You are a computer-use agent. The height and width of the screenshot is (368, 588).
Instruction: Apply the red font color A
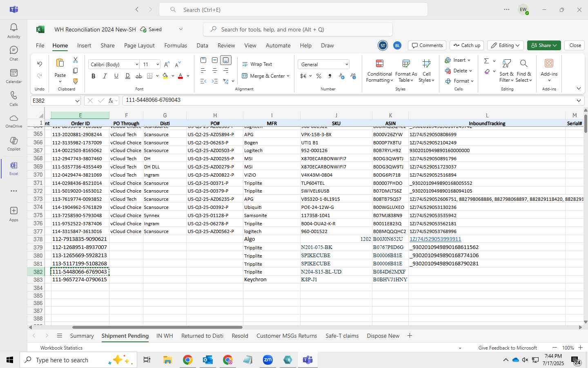pyautogui.click(x=180, y=76)
